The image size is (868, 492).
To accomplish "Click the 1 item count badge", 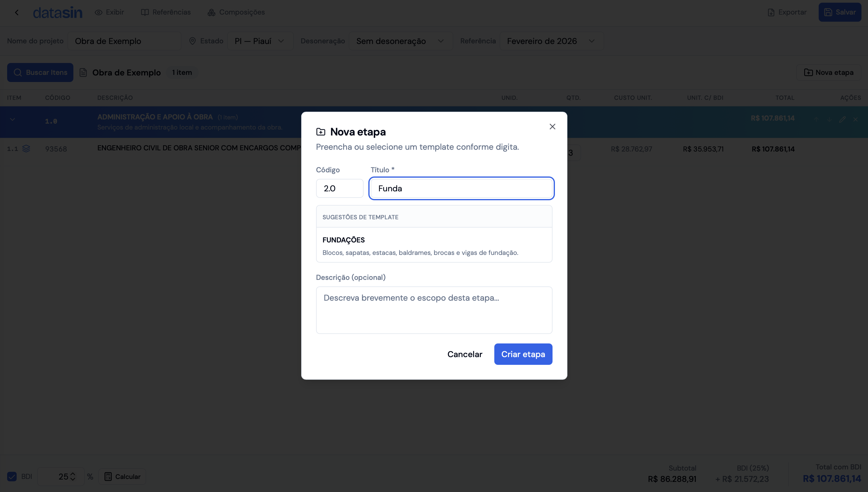I will 182,72.
